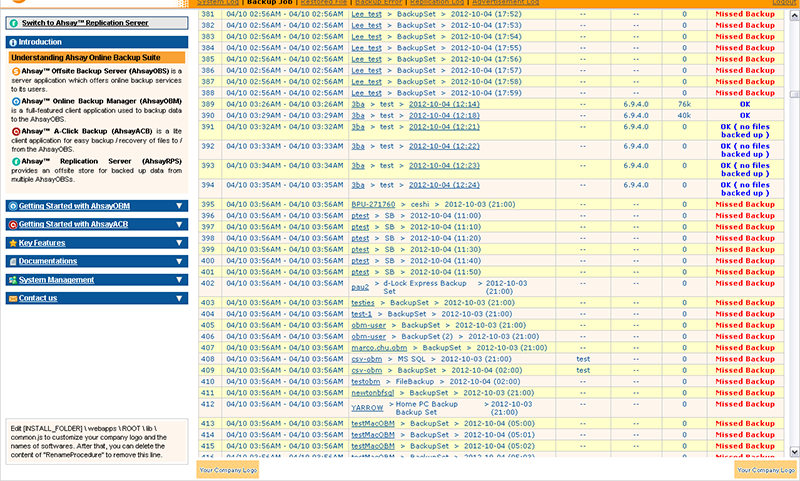Open the marco.chu.obm user link
The width and height of the screenshot is (800, 481).
(379, 347)
